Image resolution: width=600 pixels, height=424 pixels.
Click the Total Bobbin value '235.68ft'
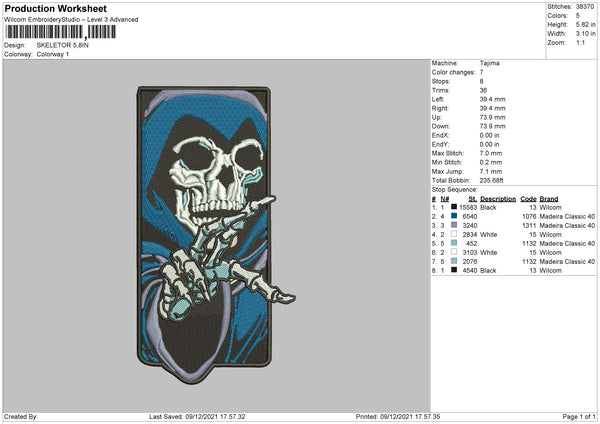coord(492,180)
